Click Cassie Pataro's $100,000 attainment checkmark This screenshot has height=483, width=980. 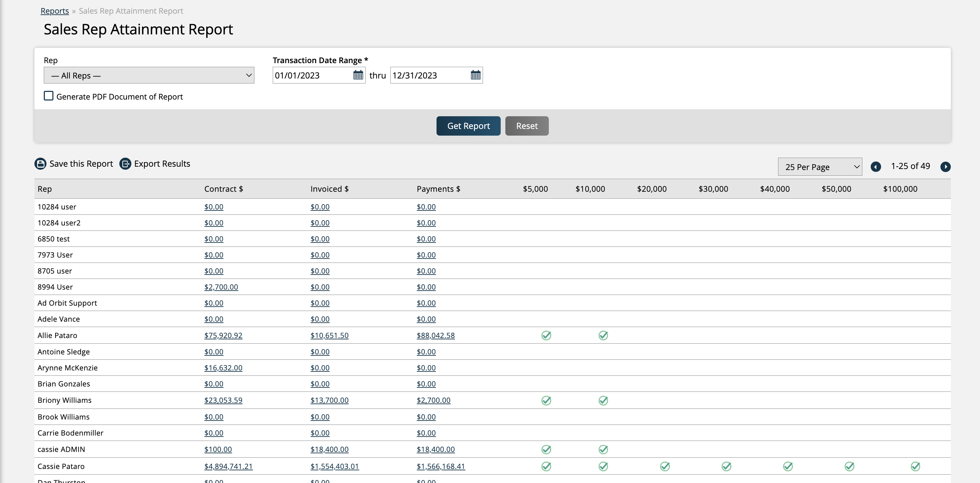[915, 466]
